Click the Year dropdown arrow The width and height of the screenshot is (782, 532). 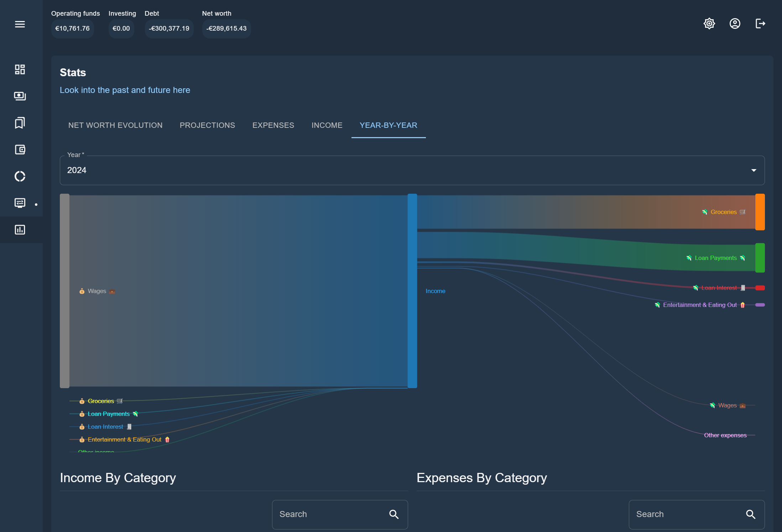754,170
